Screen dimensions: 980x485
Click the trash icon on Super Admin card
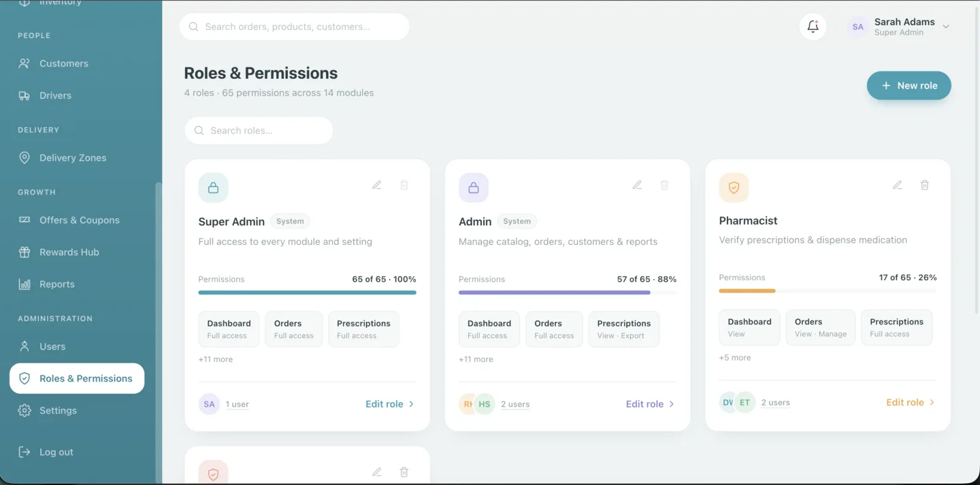tap(404, 185)
